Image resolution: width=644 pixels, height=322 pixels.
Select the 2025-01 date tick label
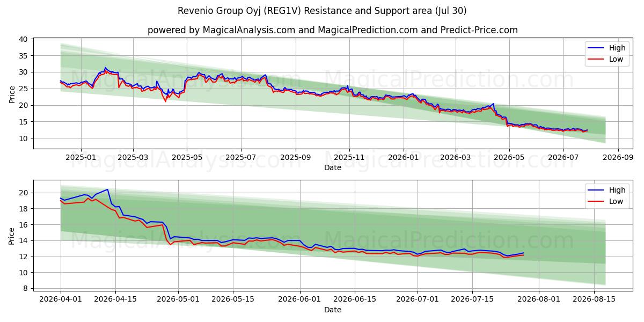pos(81,158)
